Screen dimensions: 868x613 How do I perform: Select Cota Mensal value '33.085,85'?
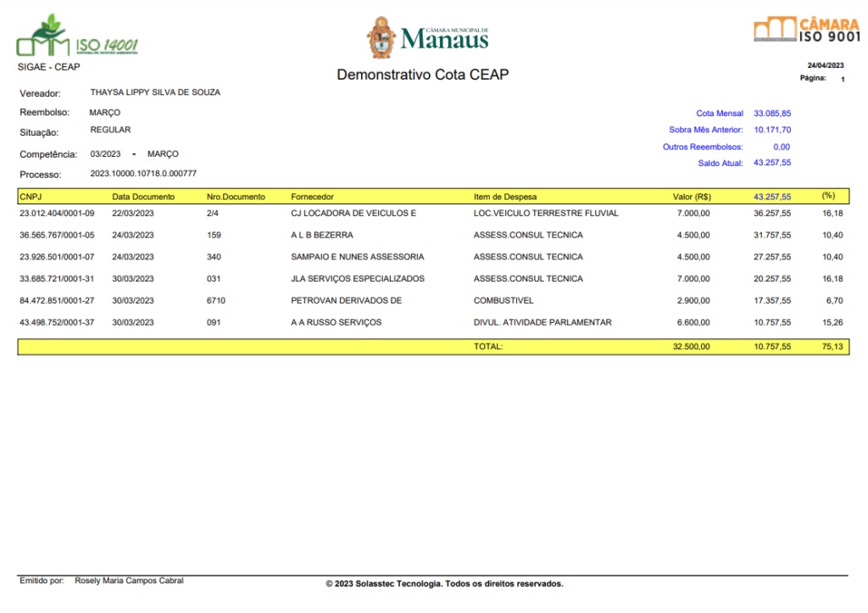coord(772,113)
